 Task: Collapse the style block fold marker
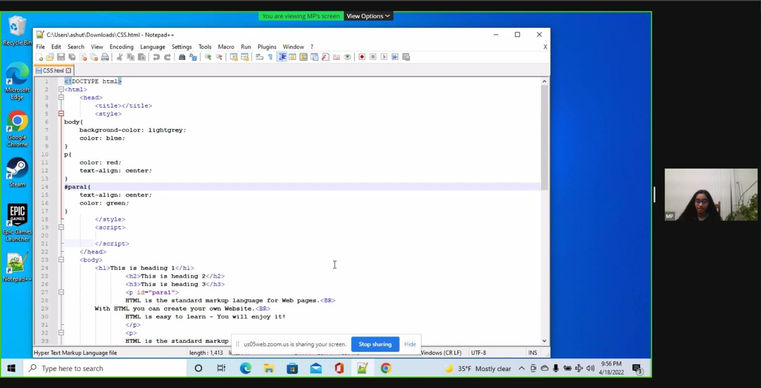point(61,114)
